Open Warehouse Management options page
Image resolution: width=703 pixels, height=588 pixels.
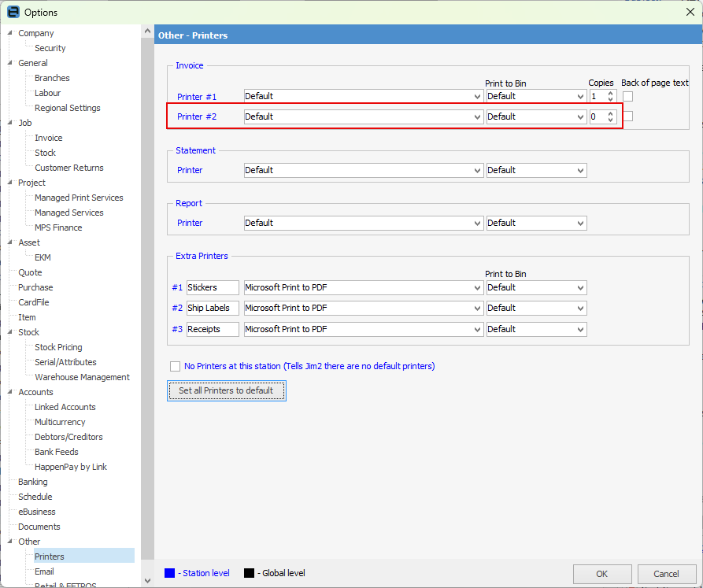(82, 377)
